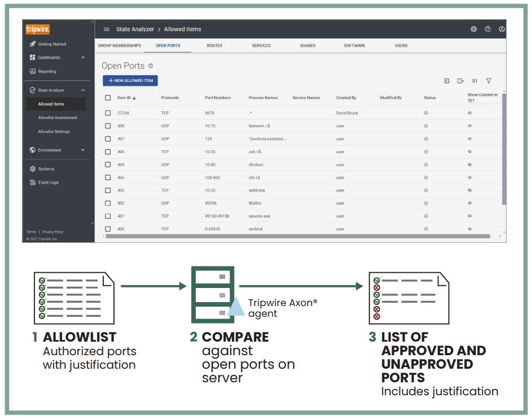Image resolution: width=532 pixels, height=419 pixels.
Task: Click the status check icon for item 27254
Action: point(426,113)
